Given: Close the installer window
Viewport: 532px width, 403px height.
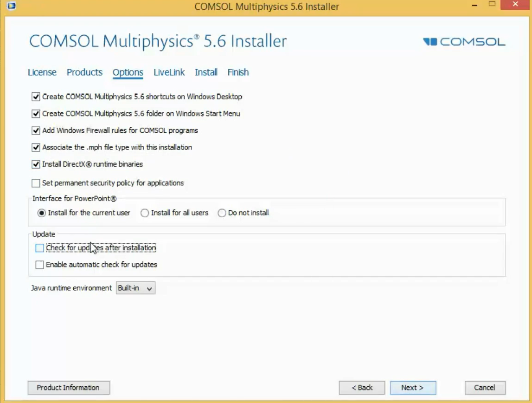Looking at the screenshot, I should coord(515,5).
